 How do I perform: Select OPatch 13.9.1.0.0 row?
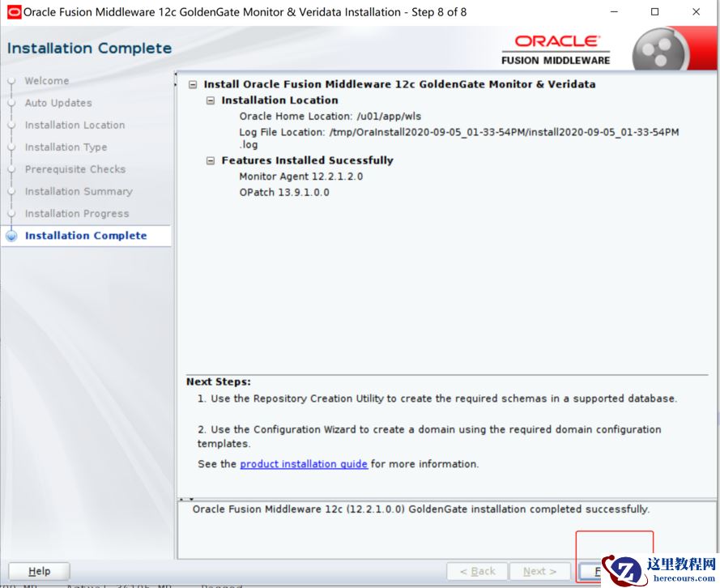pyautogui.click(x=284, y=192)
